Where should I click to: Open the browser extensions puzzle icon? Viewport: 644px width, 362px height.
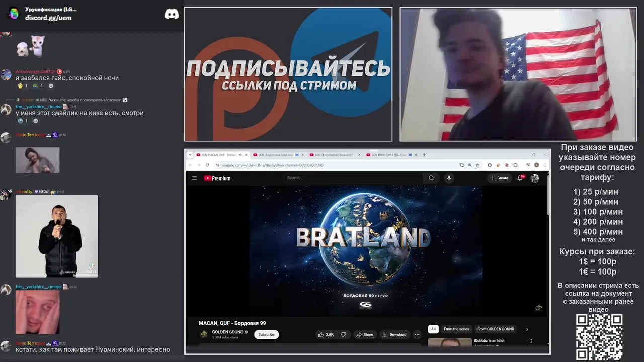[515, 165]
